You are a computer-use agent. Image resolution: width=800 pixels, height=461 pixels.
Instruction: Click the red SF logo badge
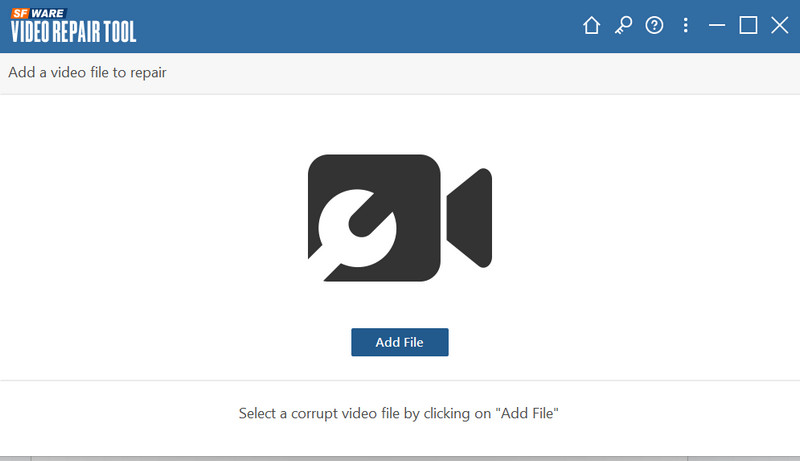[20, 11]
